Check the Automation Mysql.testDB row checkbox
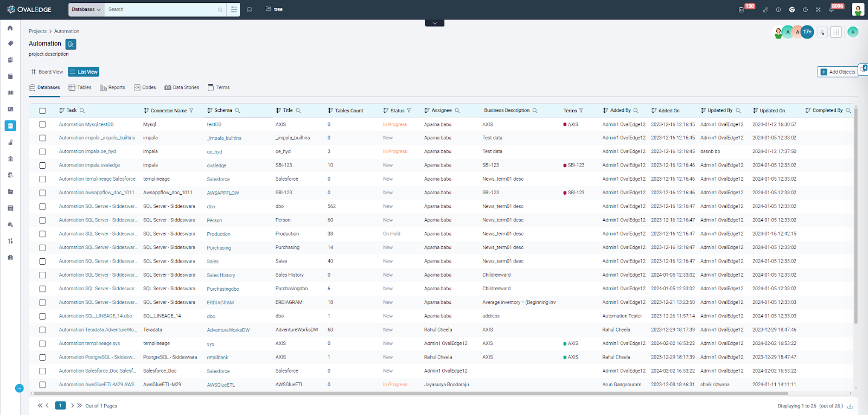This screenshot has height=415, width=868. [42, 124]
